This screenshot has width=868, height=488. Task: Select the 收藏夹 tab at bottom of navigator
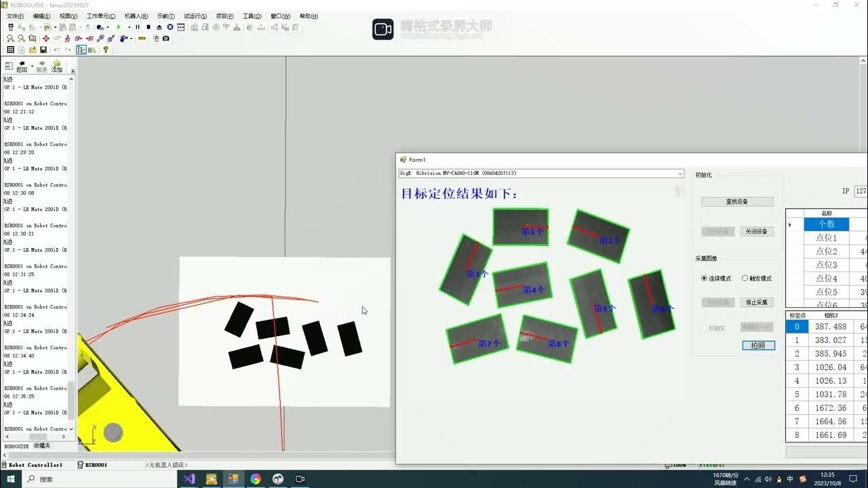click(42, 446)
